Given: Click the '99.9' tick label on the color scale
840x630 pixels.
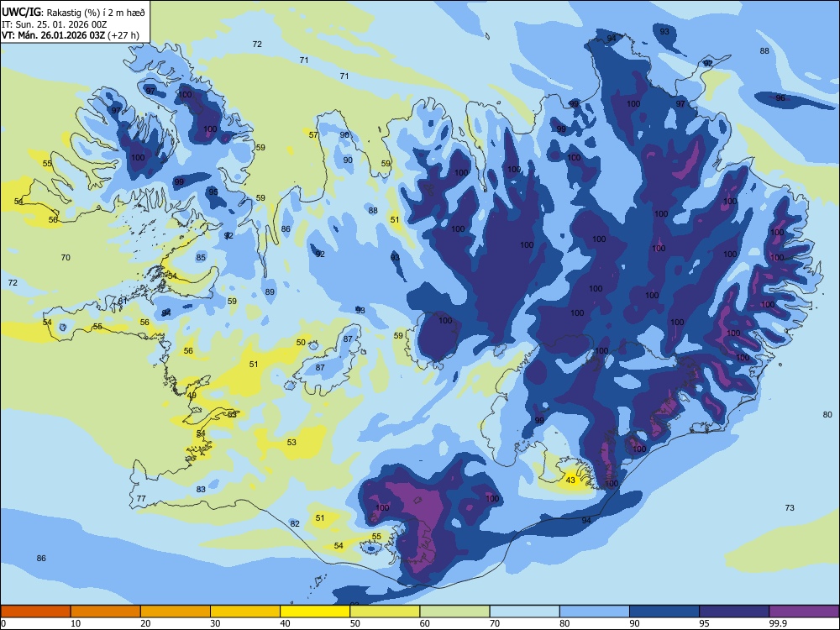Looking at the screenshot, I should (x=778, y=623).
